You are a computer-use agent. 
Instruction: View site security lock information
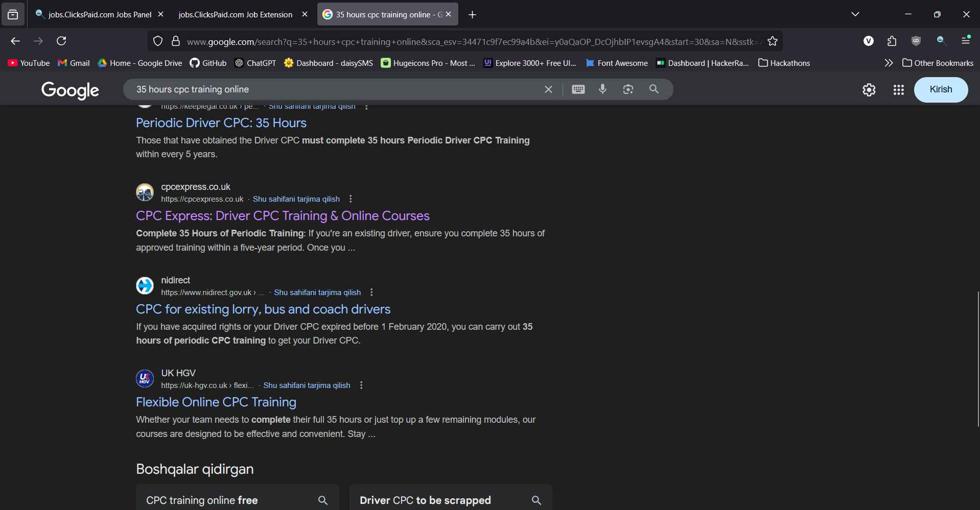(x=176, y=41)
